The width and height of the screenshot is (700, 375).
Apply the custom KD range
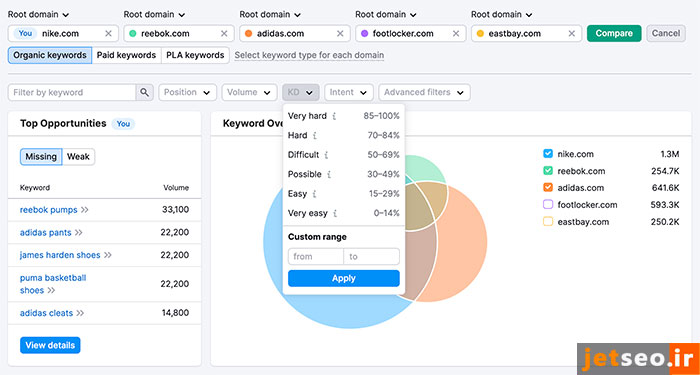[344, 279]
